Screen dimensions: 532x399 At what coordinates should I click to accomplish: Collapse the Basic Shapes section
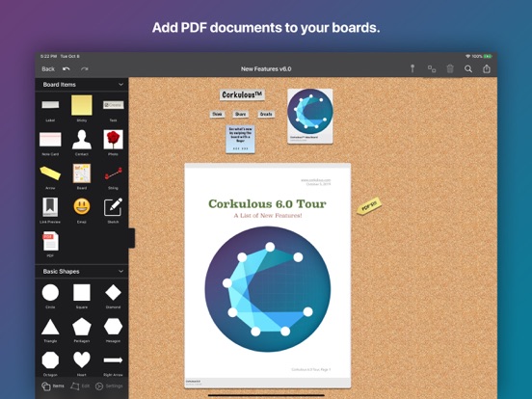120,272
